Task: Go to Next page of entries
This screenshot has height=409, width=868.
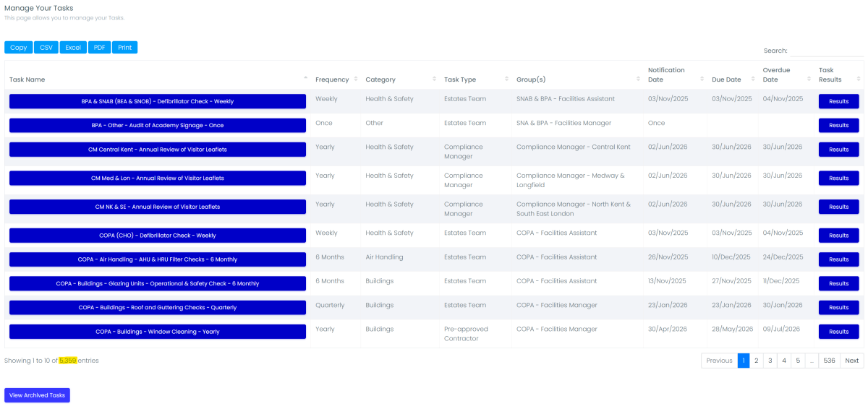Action: tap(852, 361)
